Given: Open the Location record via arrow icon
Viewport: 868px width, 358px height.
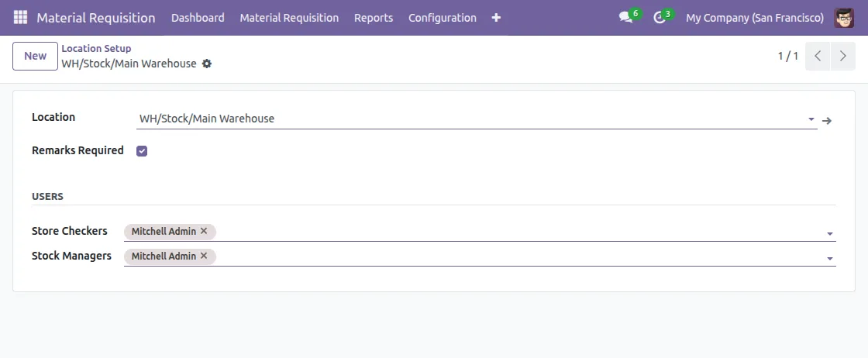Looking at the screenshot, I should [827, 120].
